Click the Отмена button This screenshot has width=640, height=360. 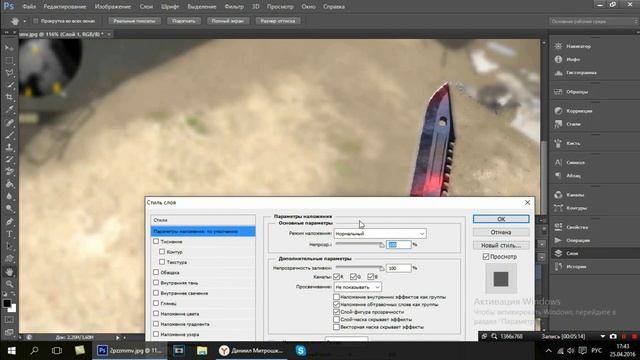click(x=501, y=232)
